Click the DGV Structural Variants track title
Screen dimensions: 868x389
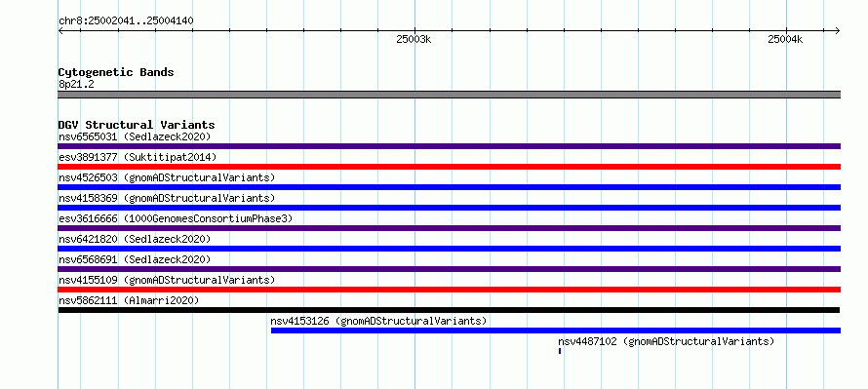coord(137,125)
